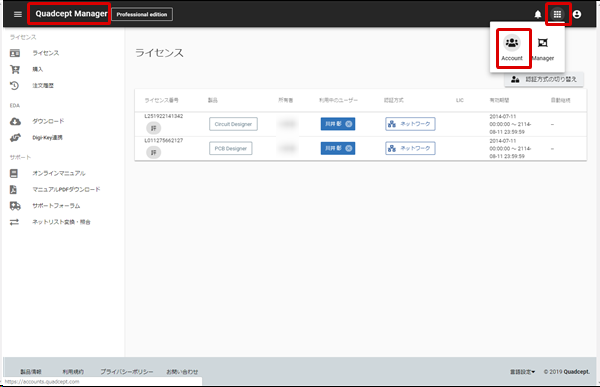Open the 利用規約 footer link

[x=73, y=372]
